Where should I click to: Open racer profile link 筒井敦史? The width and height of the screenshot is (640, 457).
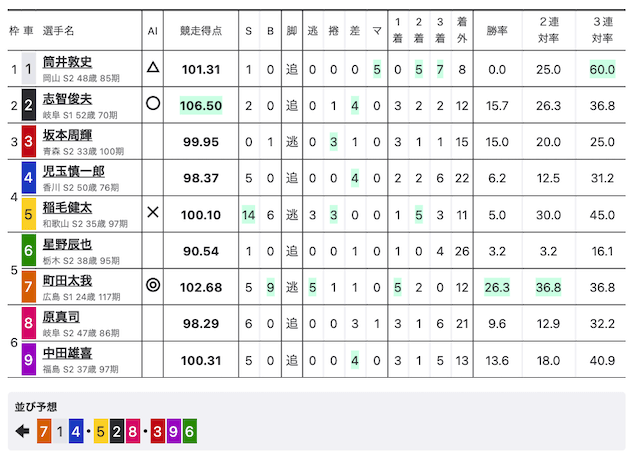(x=67, y=62)
